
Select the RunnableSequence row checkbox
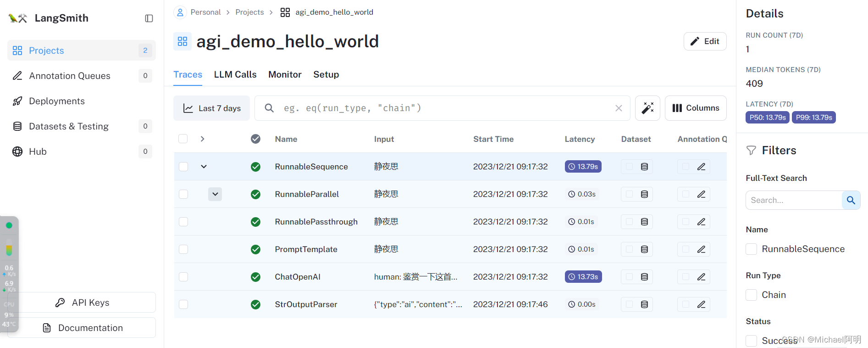pyautogui.click(x=183, y=167)
